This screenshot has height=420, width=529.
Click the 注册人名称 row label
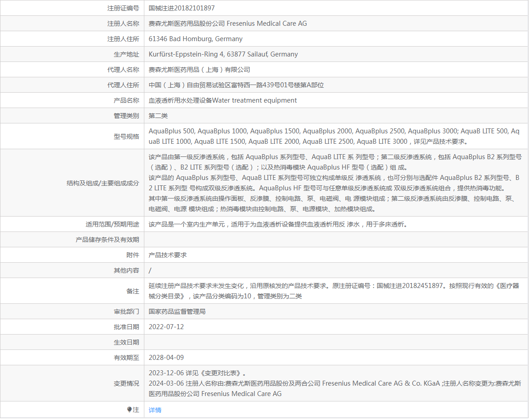click(x=123, y=24)
